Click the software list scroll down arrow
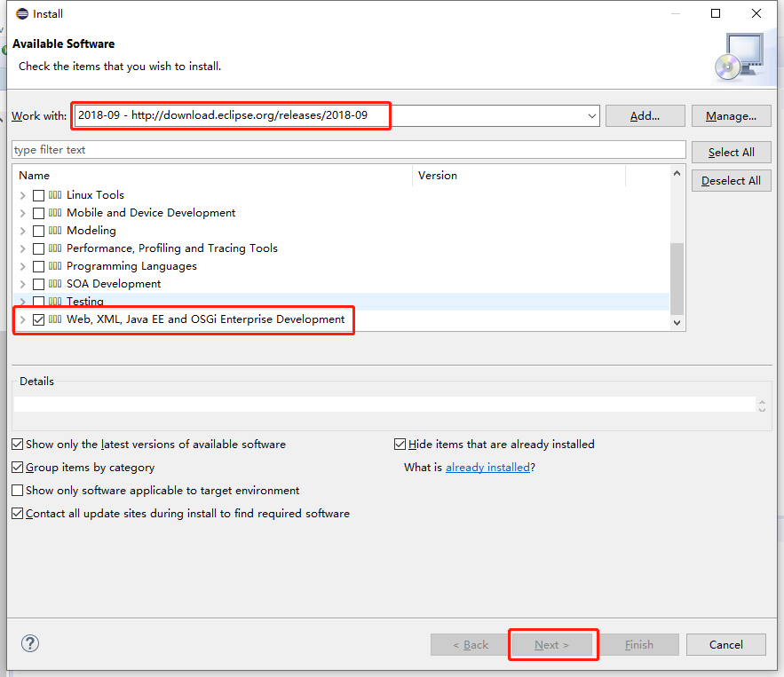 pos(677,323)
